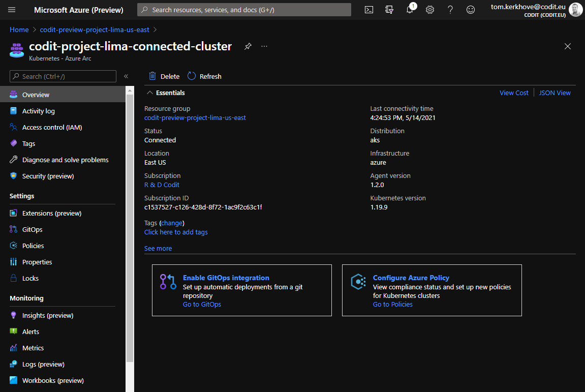Viewport: 585px width, 392px height.
Task: Collapse the left sidebar menu
Action: click(x=126, y=76)
